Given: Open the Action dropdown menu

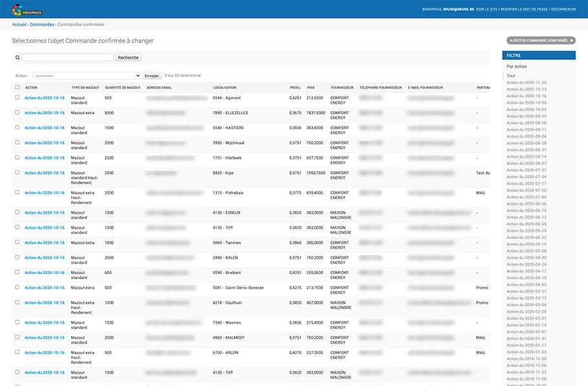Looking at the screenshot, I should 86,76.
